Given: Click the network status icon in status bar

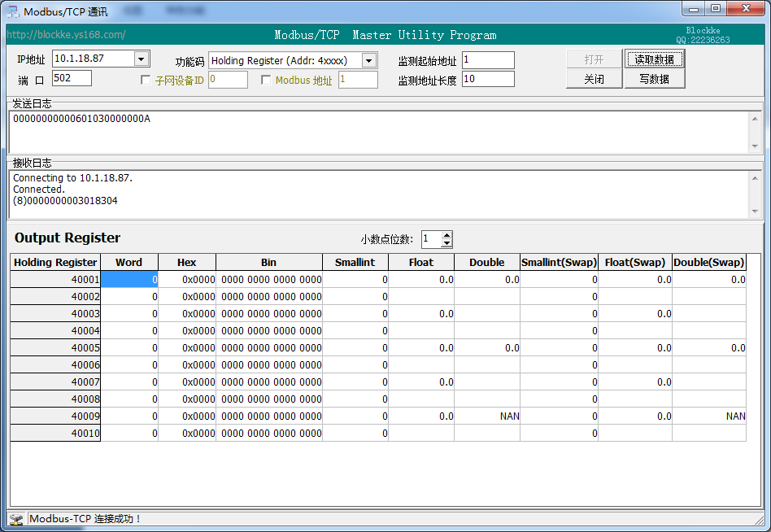Looking at the screenshot, I should [x=17, y=519].
